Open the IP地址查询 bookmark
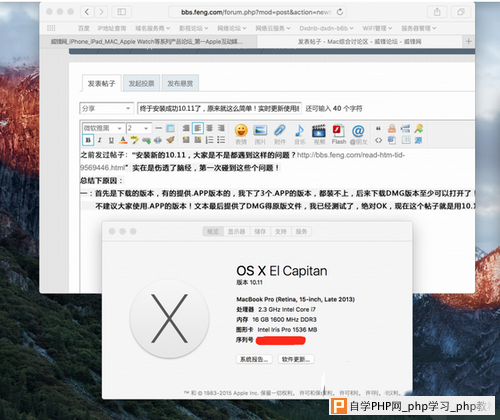Image resolution: width=500 pixels, height=420 pixels. point(112,28)
